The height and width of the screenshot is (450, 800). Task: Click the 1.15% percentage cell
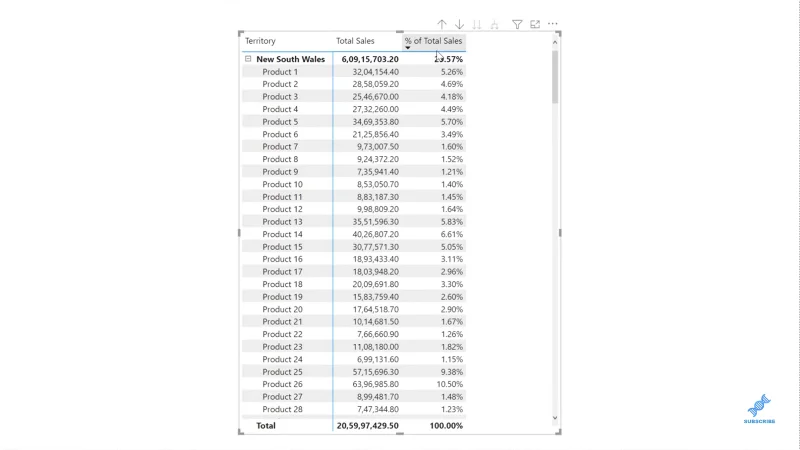click(x=452, y=359)
